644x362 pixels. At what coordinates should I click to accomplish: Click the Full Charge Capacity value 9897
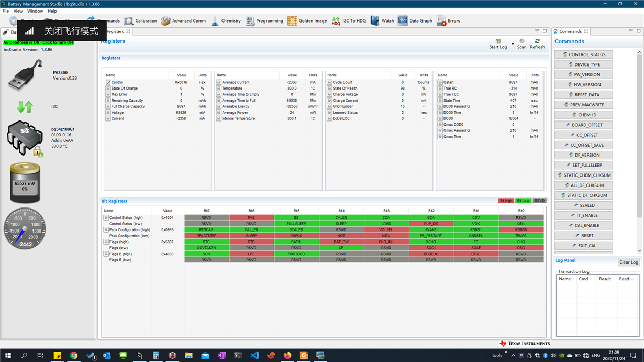181,106
